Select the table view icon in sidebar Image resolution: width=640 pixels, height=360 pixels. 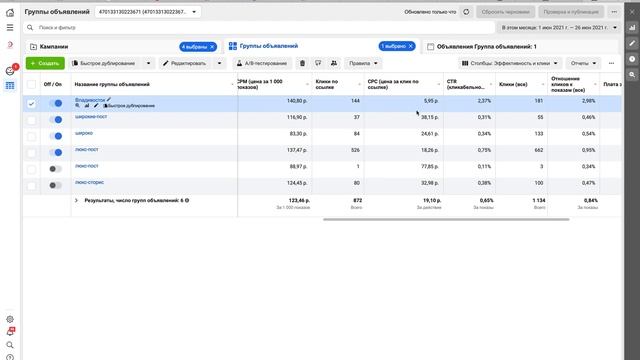(10, 85)
